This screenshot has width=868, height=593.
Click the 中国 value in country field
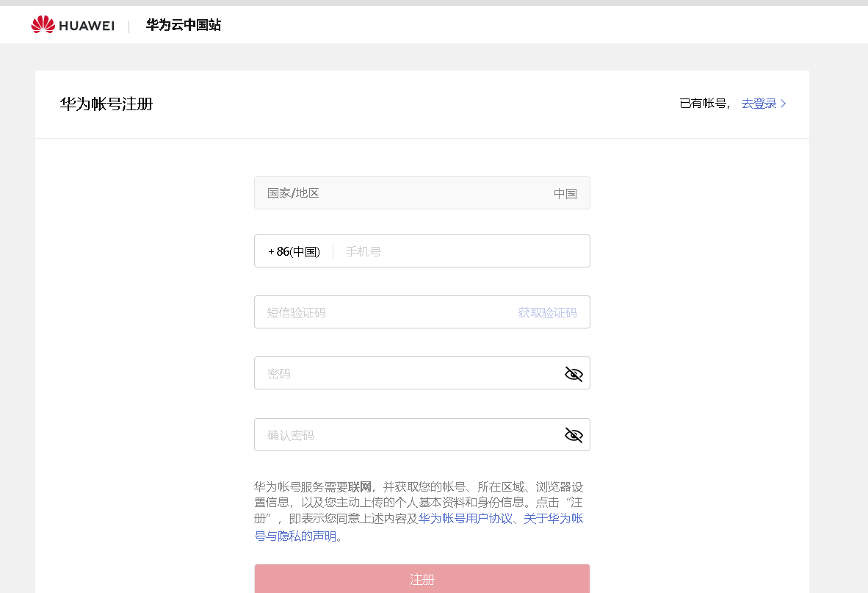pos(565,193)
